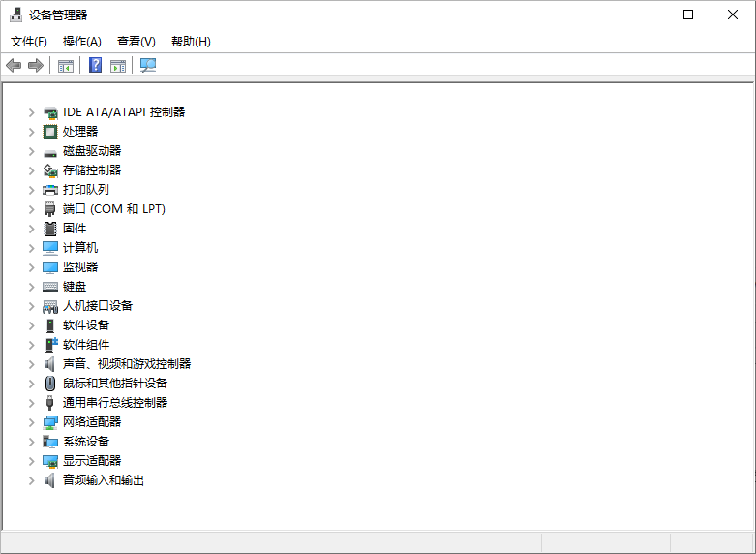Click the Back arrow toolbar icon
This screenshot has height=554, width=756.
point(14,65)
